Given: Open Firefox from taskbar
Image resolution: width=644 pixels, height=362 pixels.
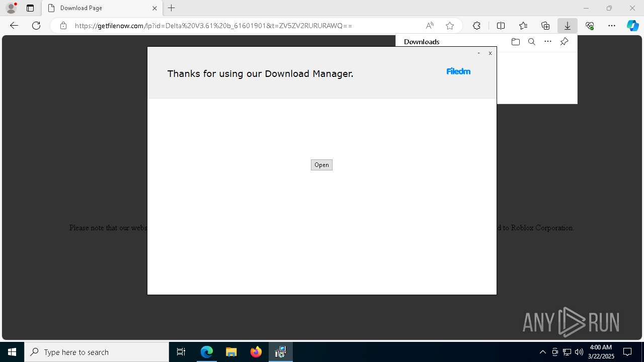Looking at the screenshot, I should coord(256,352).
